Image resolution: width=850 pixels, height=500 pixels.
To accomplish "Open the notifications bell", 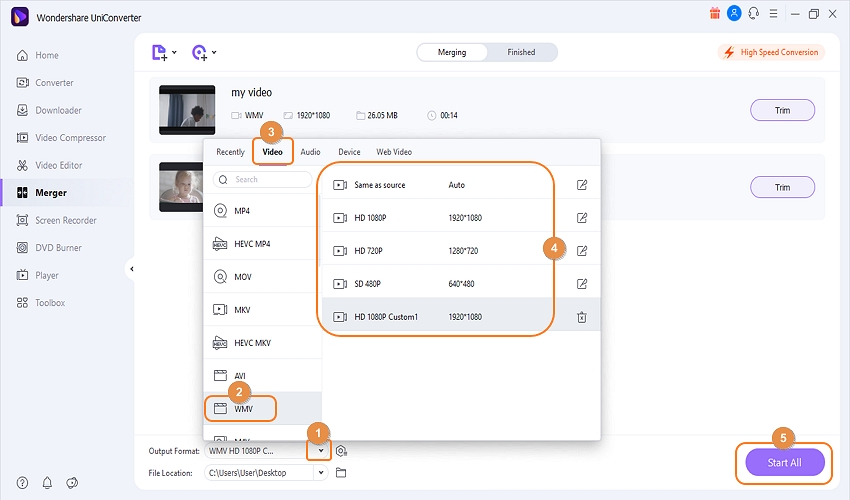I will [47, 483].
